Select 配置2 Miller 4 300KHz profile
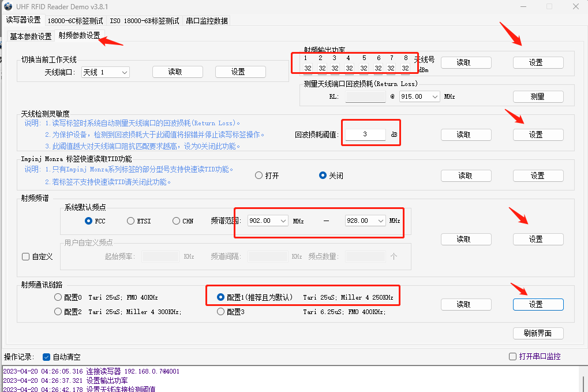This screenshot has width=588, height=392. 118,312
